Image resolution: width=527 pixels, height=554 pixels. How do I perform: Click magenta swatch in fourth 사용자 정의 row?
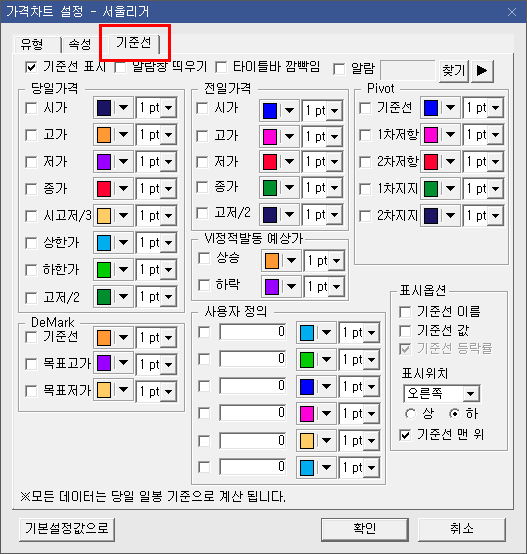[307, 414]
